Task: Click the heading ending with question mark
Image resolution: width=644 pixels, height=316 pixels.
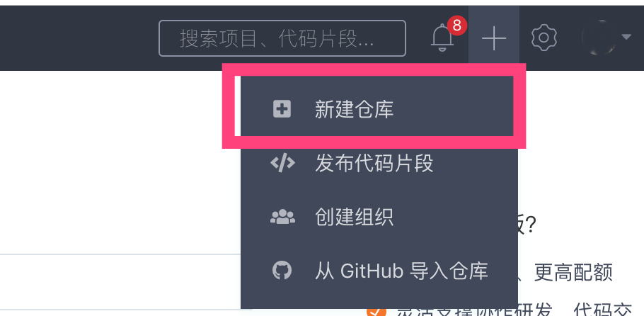Action: pyautogui.click(x=527, y=225)
